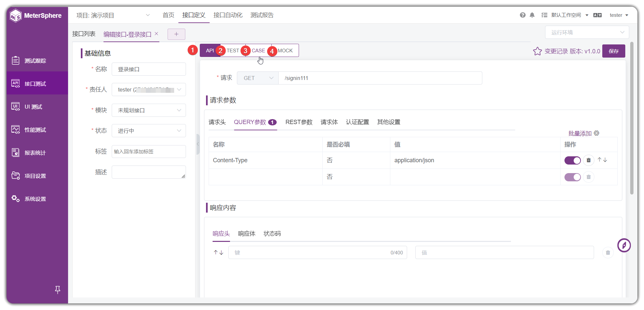Click the 保存 button
The image size is (644, 310).
pos(613,51)
